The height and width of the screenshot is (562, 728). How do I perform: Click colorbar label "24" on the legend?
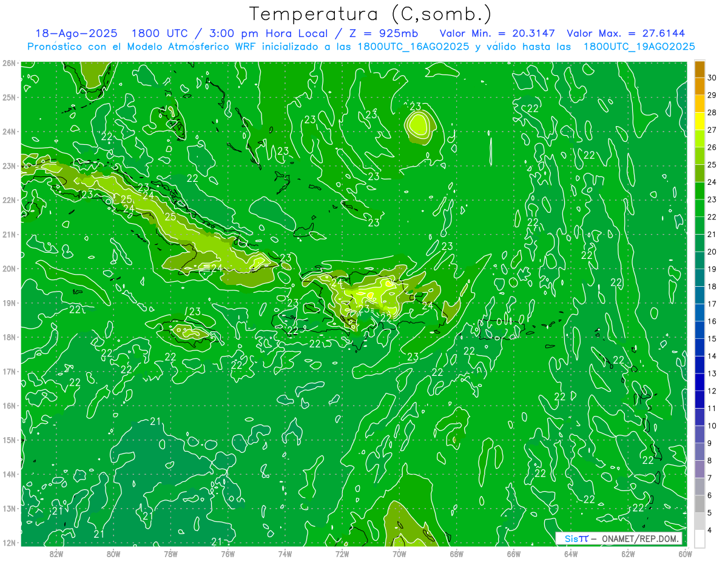click(712, 182)
